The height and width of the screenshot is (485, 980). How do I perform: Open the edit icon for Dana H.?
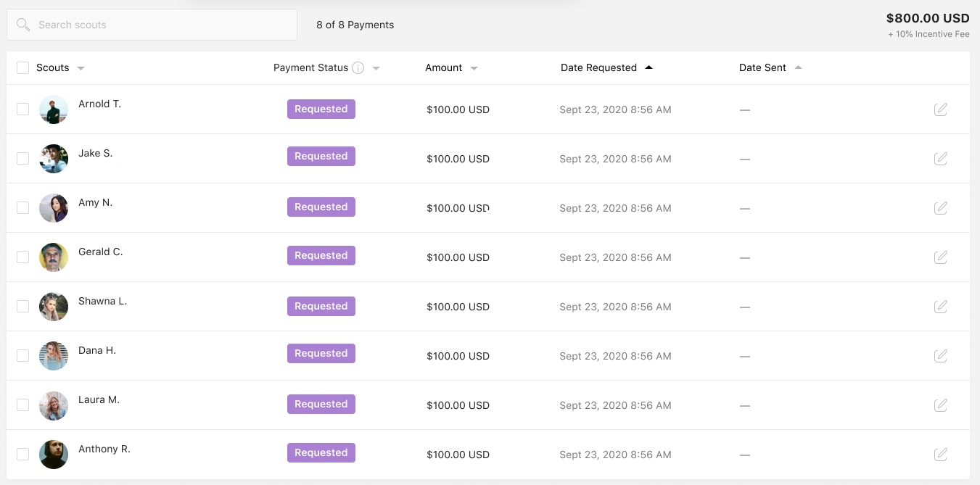(x=941, y=356)
